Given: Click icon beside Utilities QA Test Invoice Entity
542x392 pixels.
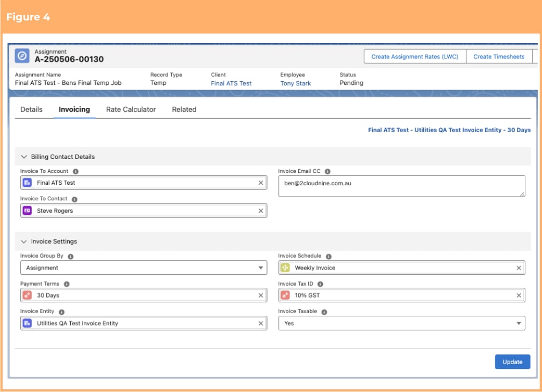Looking at the screenshot, I should pos(27,323).
